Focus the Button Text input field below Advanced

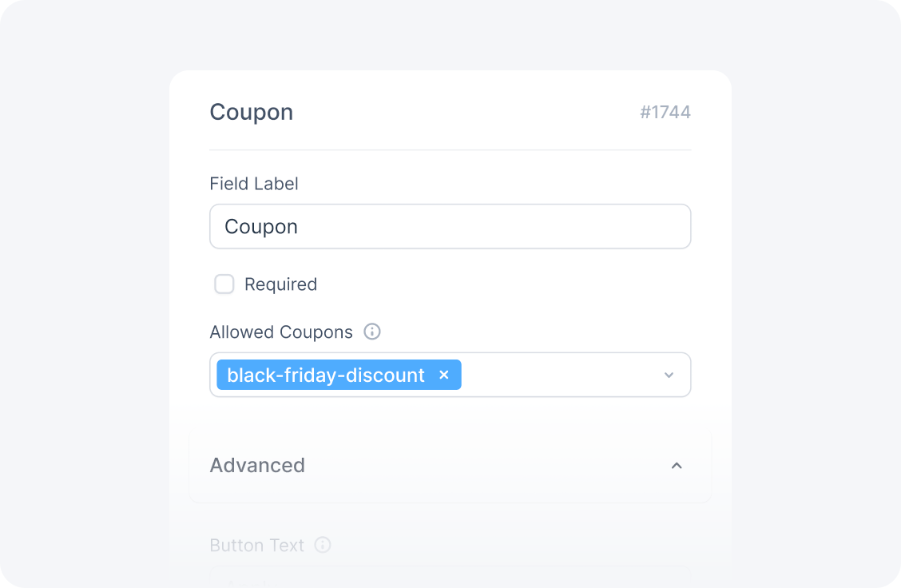(x=450, y=577)
